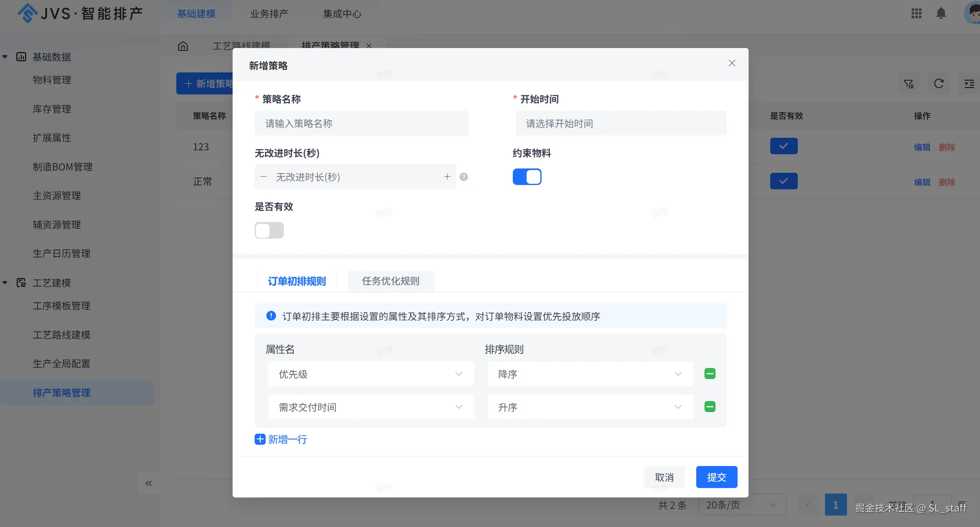
Task: Click the help question-mark icon beside 无改进时长
Action: [x=464, y=177]
